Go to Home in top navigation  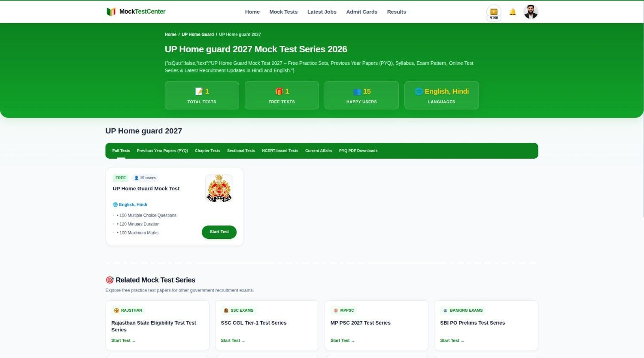[252, 12]
